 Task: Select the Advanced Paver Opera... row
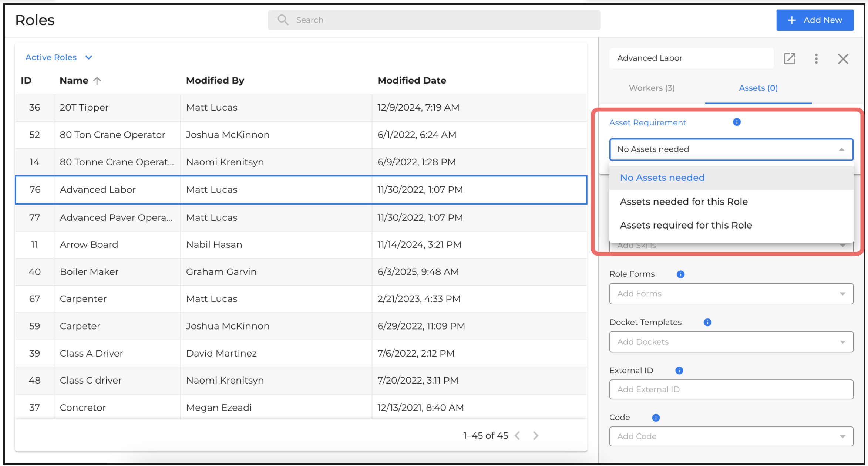(301, 217)
